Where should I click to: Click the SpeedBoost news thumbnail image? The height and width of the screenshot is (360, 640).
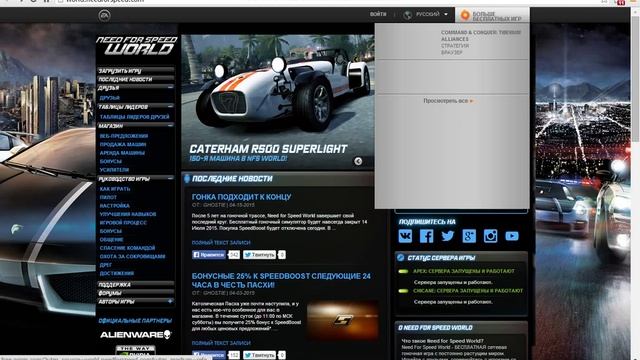pos(342,320)
